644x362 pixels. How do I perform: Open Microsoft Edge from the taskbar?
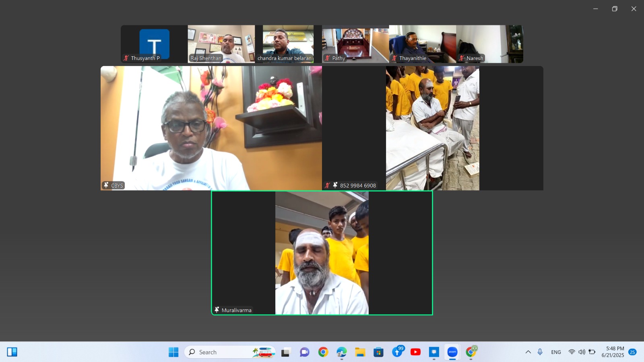tap(341, 352)
